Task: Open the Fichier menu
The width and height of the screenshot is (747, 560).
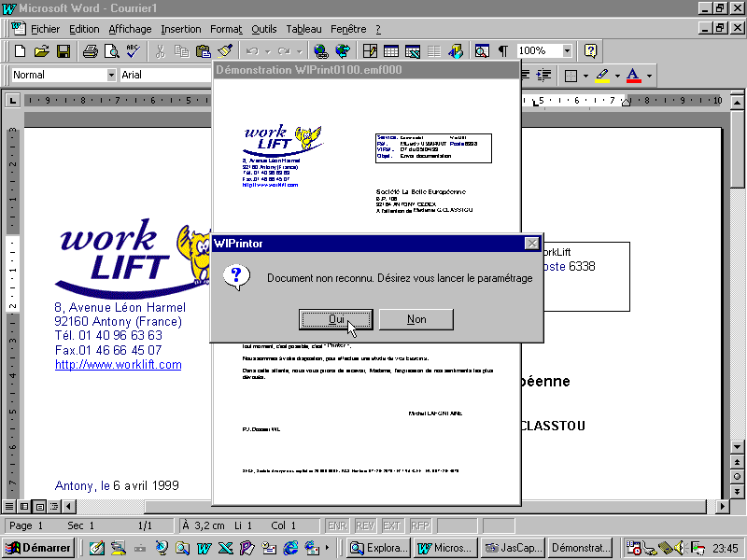Action: pyautogui.click(x=45, y=29)
